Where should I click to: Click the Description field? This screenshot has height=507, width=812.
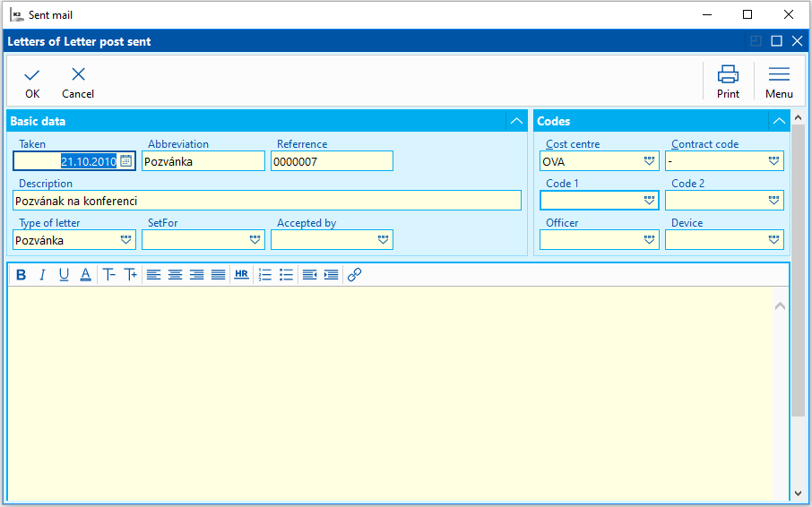click(x=267, y=201)
